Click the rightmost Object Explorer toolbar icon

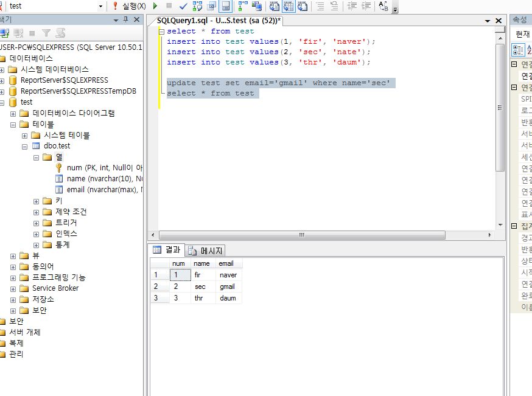click(x=60, y=33)
